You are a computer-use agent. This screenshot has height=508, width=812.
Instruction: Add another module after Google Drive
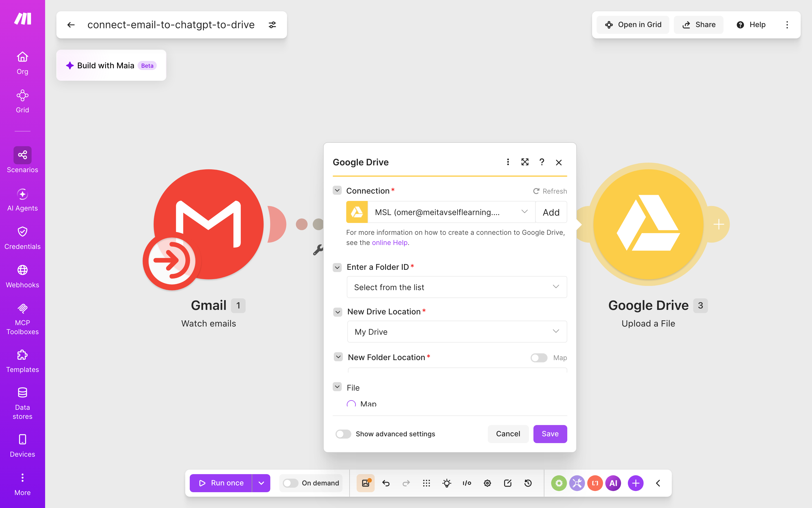[x=718, y=224]
